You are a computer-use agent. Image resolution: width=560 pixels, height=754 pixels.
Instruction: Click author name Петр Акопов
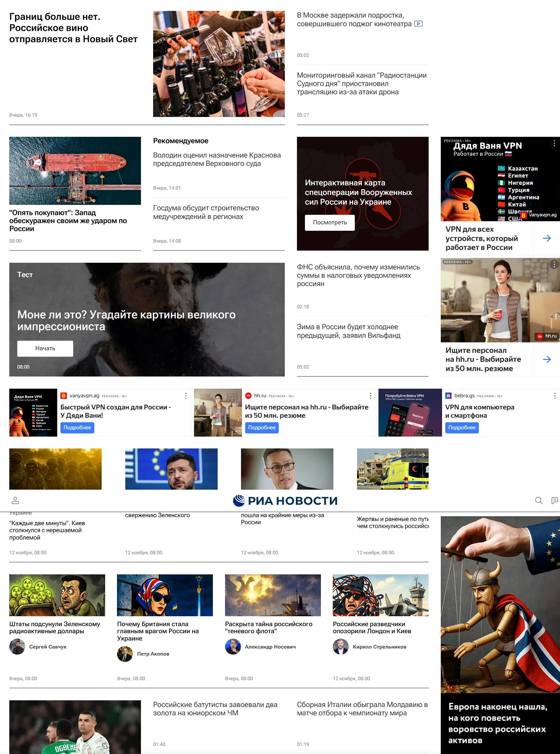(153, 654)
